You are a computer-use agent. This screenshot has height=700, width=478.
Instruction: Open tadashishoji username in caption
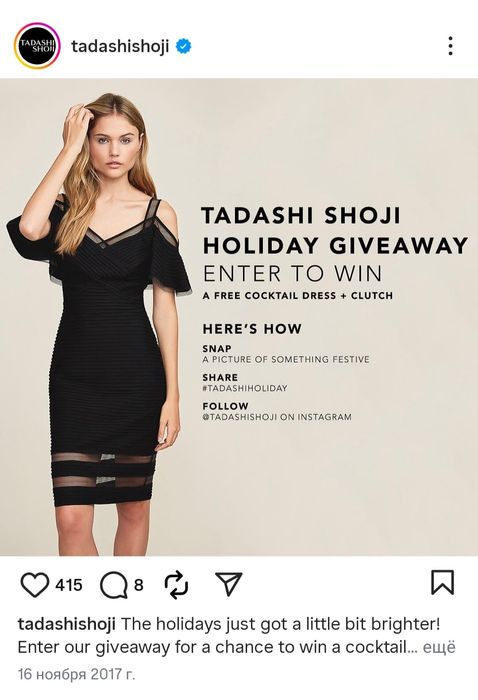[x=67, y=624]
